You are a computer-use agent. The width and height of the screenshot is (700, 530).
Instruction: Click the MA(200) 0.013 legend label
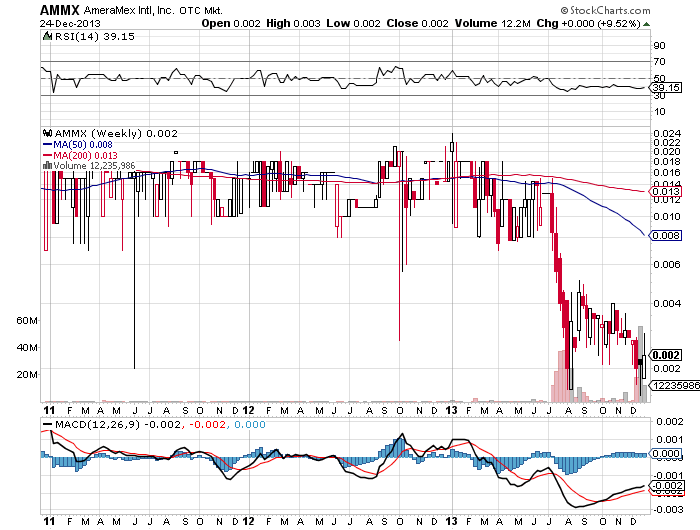pyautogui.click(x=85, y=155)
